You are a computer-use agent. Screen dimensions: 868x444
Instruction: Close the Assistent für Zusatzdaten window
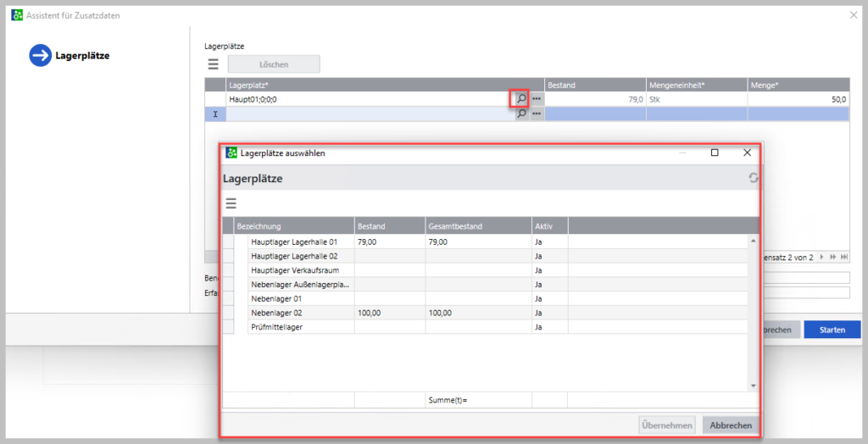pos(854,15)
